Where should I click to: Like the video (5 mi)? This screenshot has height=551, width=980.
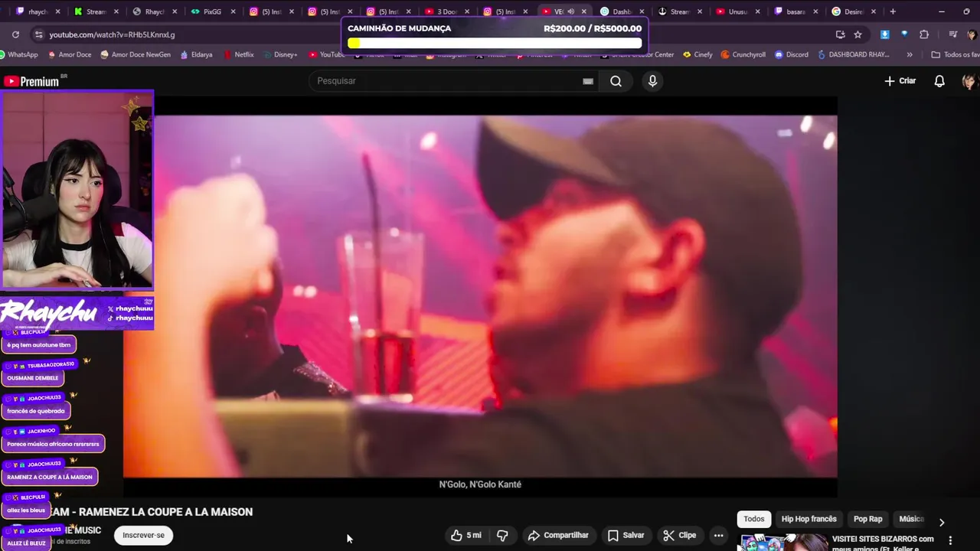point(465,535)
